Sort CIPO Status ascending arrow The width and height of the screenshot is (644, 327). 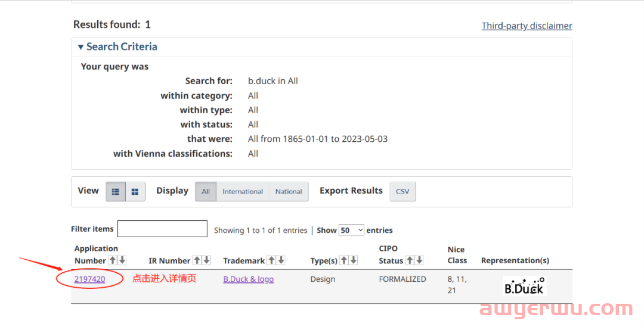(x=410, y=260)
